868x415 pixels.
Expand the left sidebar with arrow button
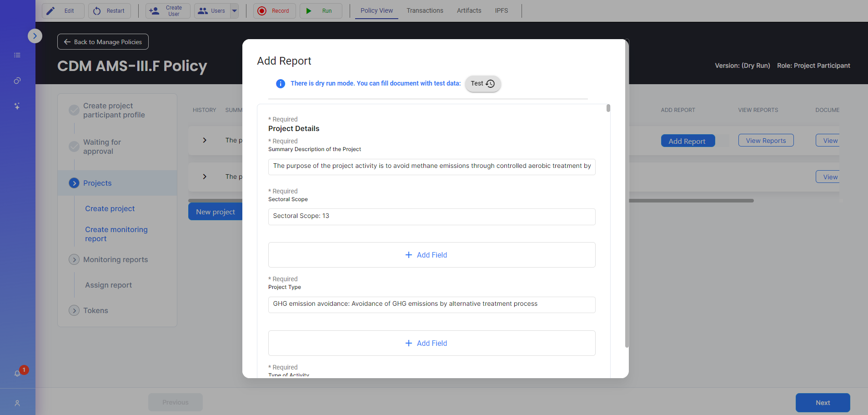click(35, 36)
